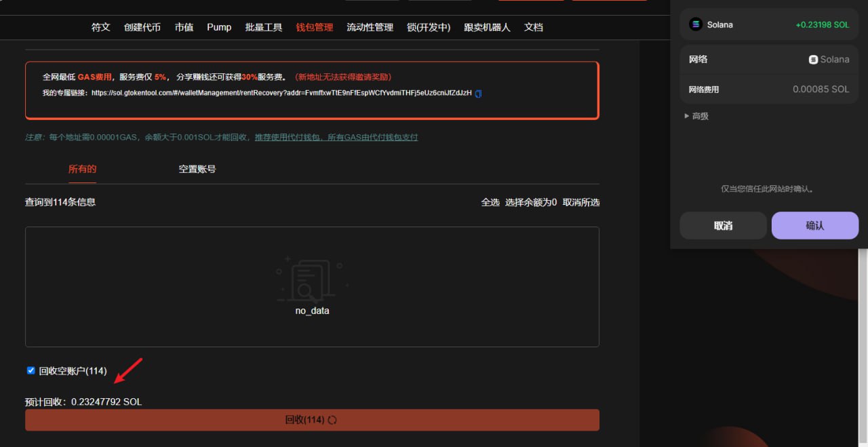Select the 所有的 tab
This screenshot has width=868, height=447.
click(x=82, y=169)
